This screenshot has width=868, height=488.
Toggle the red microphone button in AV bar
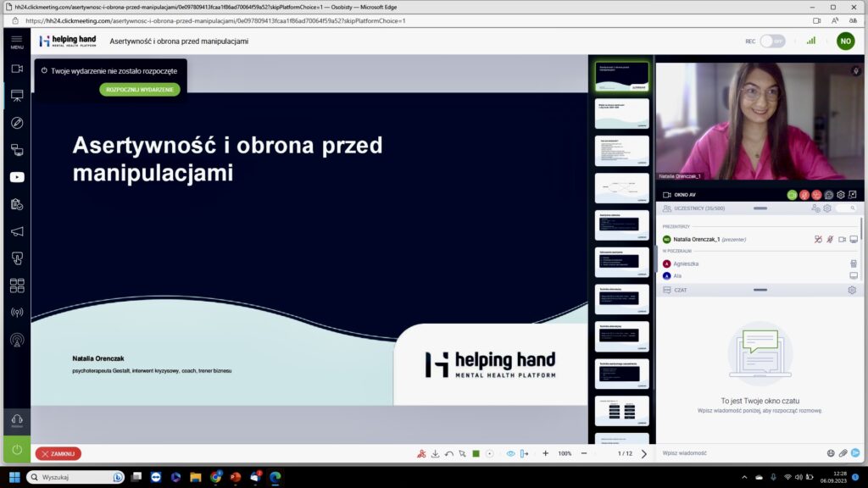point(804,195)
